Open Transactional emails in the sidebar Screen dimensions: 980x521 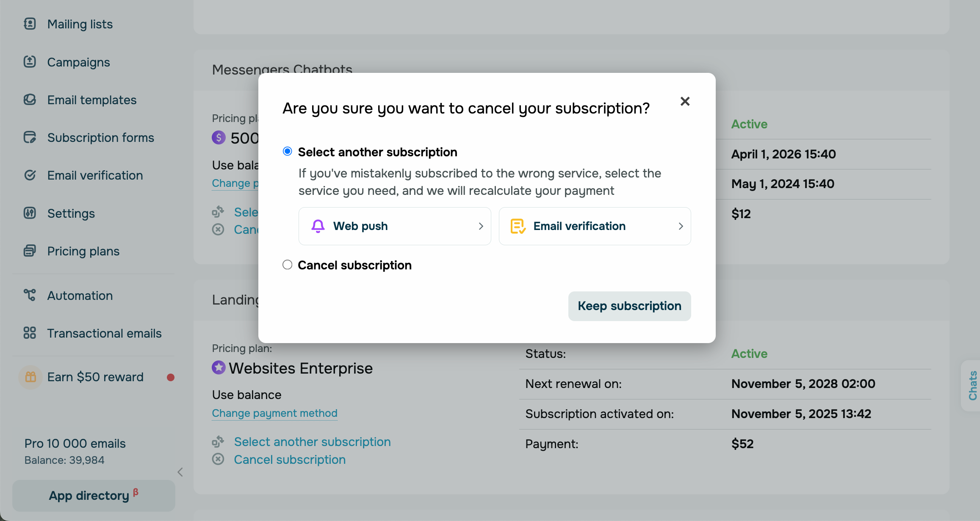pyautogui.click(x=104, y=333)
